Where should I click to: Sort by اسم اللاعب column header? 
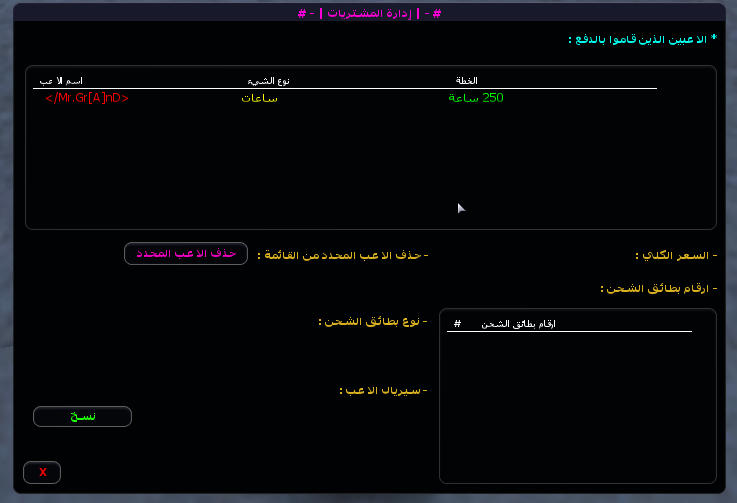[x=61, y=80]
